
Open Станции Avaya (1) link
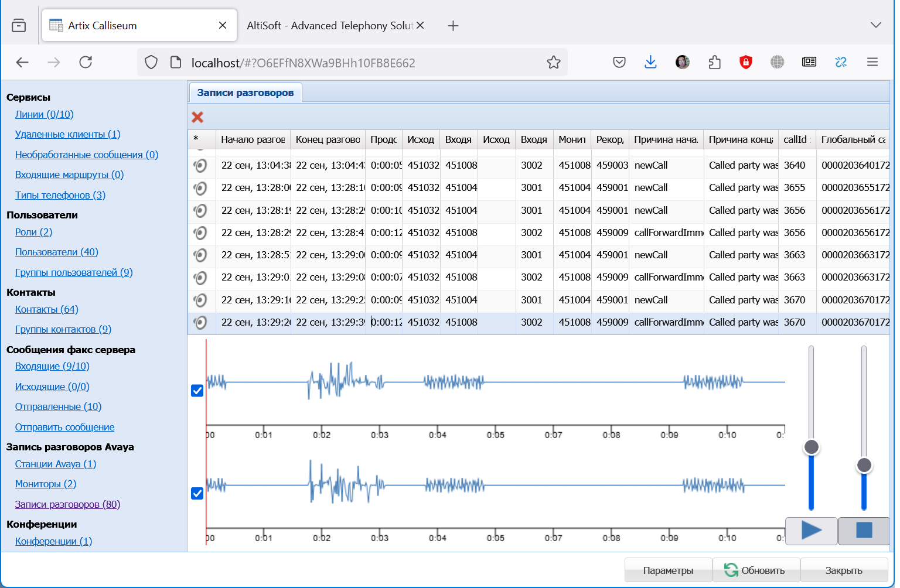click(x=56, y=464)
